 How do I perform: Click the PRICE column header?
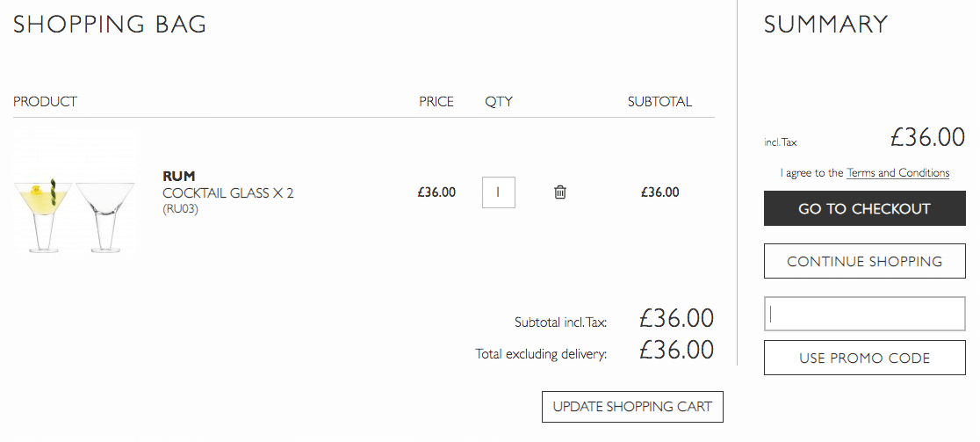pos(436,101)
